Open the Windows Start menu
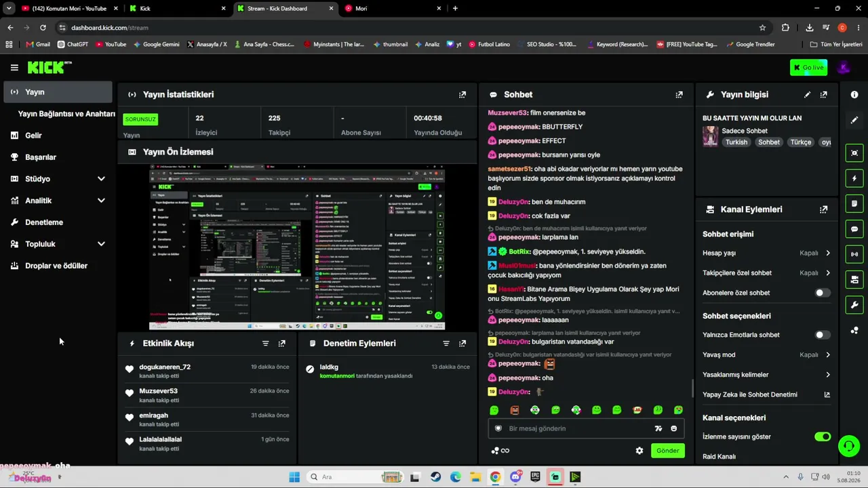 pos(294,477)
